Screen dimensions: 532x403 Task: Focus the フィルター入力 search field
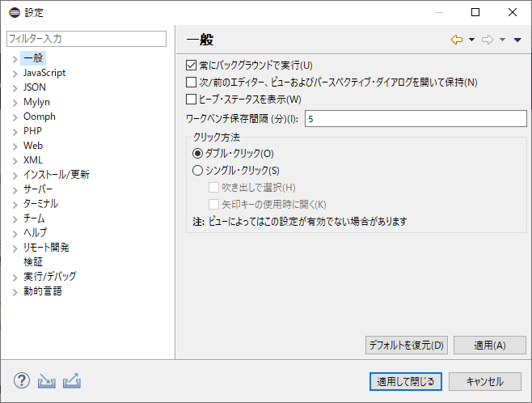click(87, 39)
